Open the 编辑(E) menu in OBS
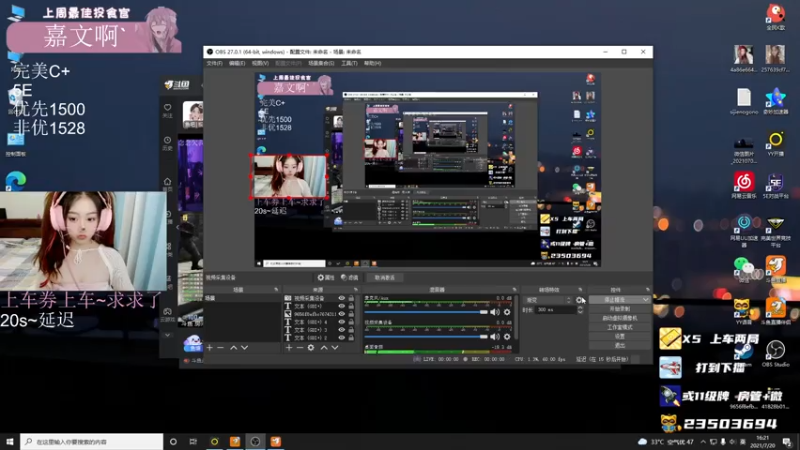Viewport: 800px width, 450px height. tap(237, 63)
